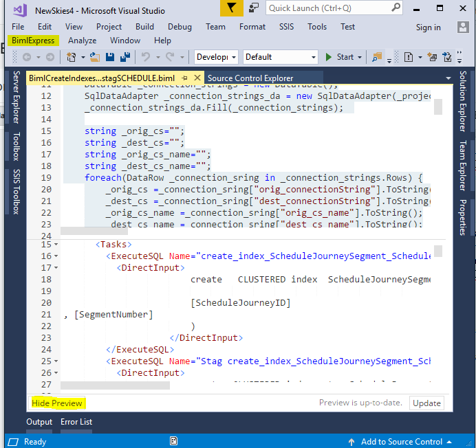Click the status bar document icon

pos(173,441)
